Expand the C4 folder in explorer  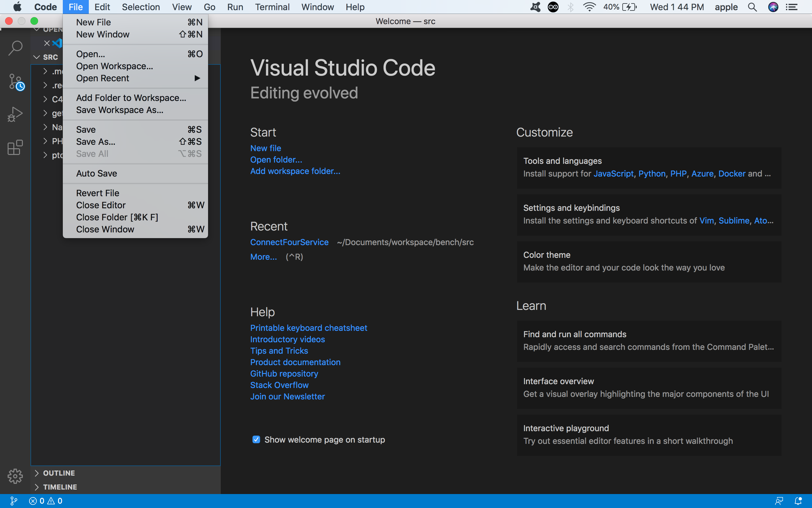tap(45, 99)
